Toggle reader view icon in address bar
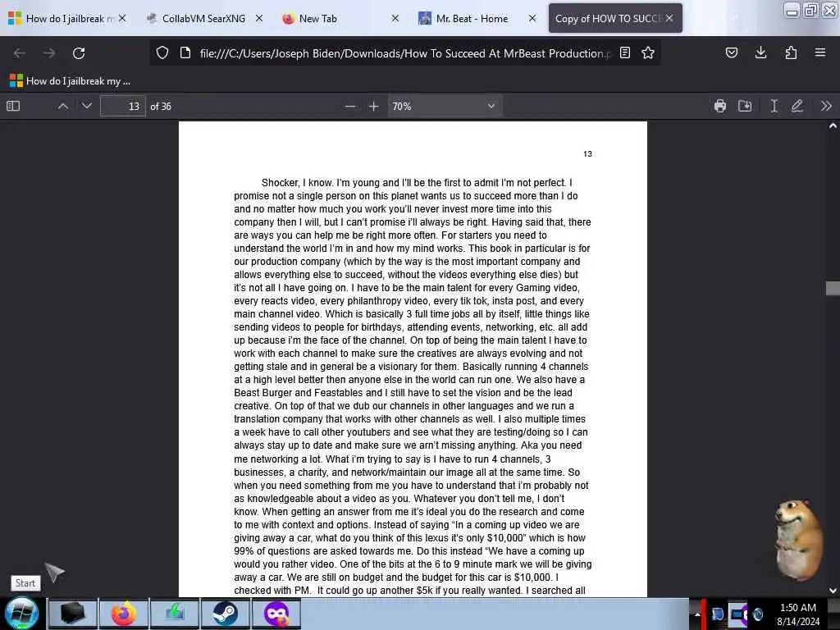840x630 pixels. pos(624,52)
